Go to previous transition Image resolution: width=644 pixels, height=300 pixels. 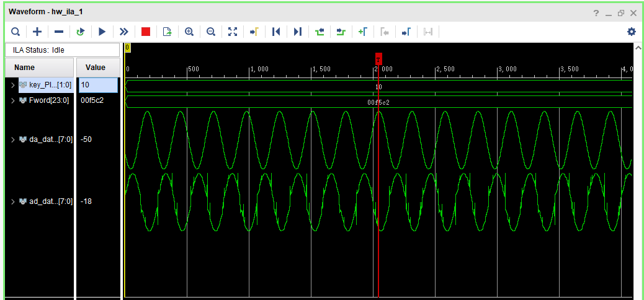320,32
